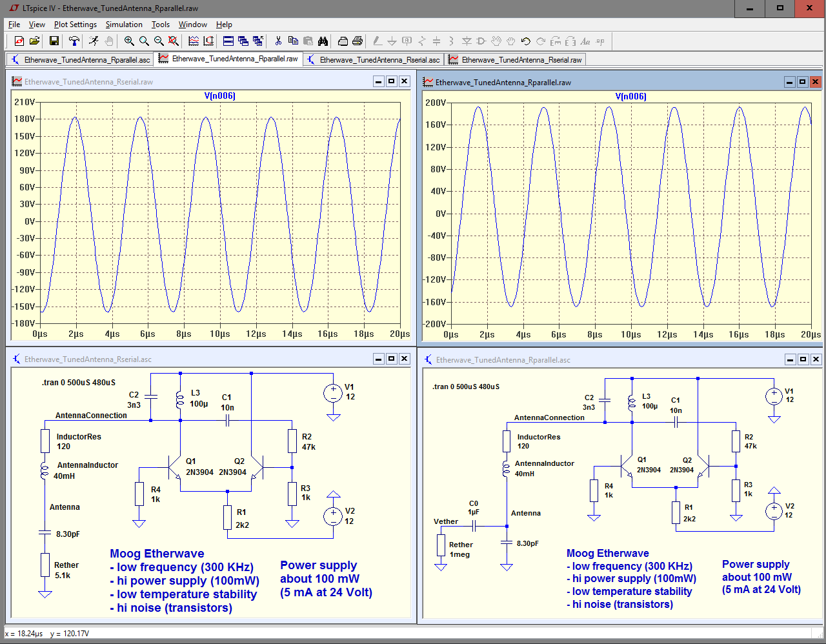Screen dimensions: 826x644
Task: Open the Plot Settings menu
Action: coord(75,25)
